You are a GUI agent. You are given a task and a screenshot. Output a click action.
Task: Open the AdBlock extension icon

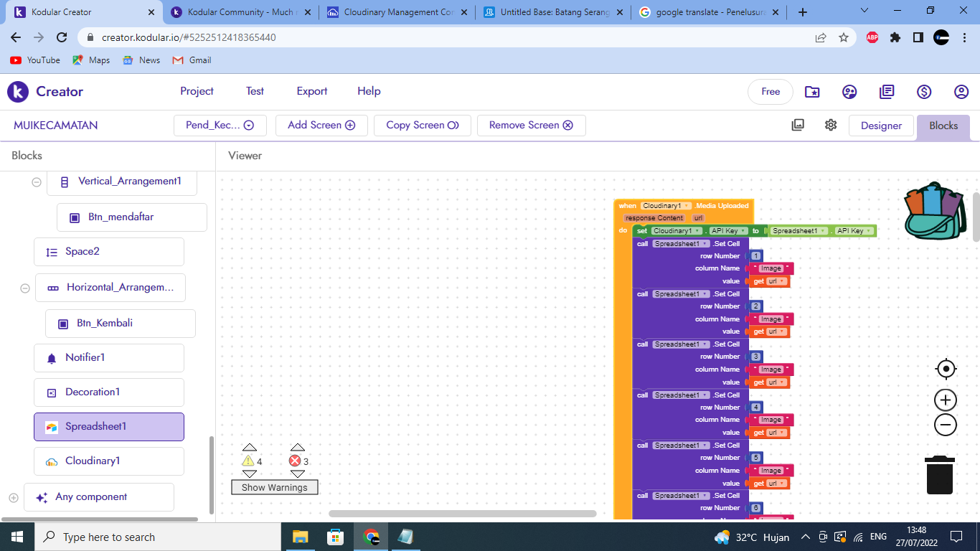(x=871, y=37)
